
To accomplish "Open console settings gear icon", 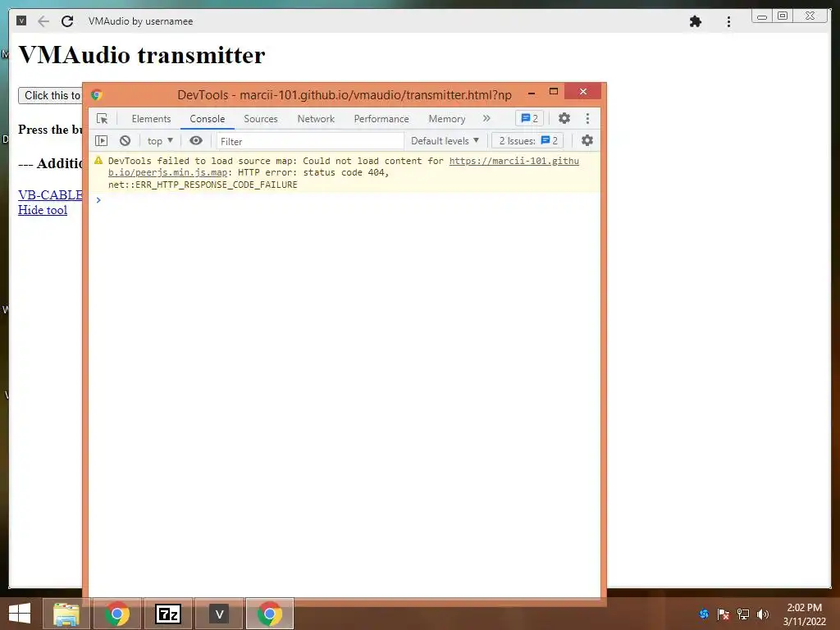I will coord(587,140).
